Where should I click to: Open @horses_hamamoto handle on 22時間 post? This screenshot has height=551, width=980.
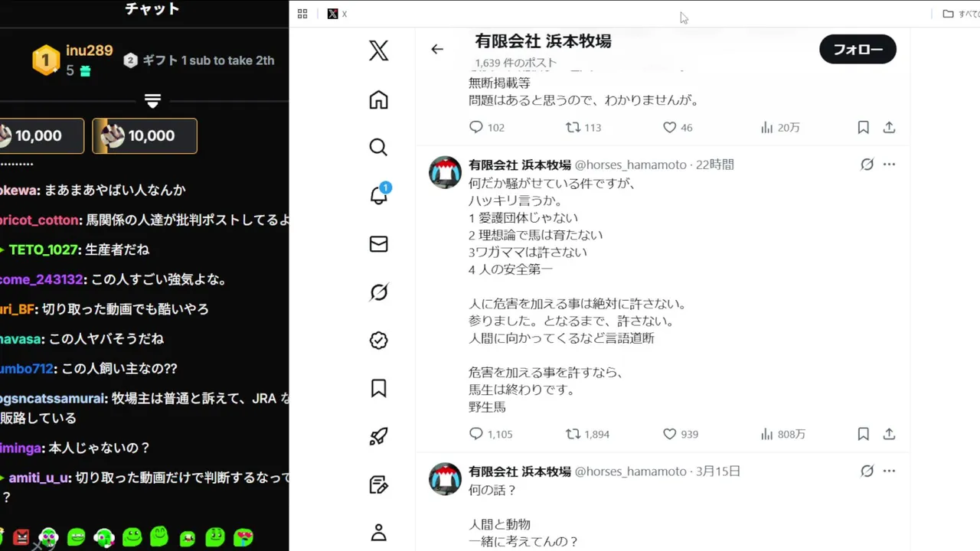[630, 165]
